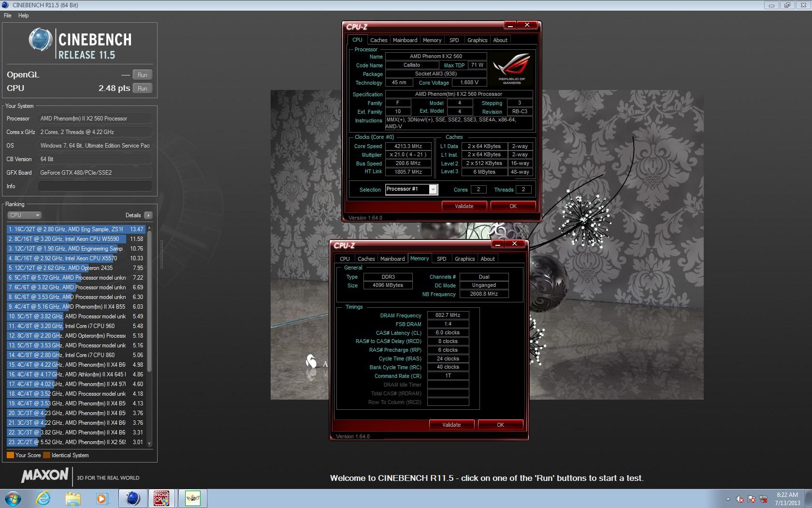Switch to the Cinebench taskbar icon
Image resolution: width=812 pixels, height=508 pixels.
click(x=132, y=498)
